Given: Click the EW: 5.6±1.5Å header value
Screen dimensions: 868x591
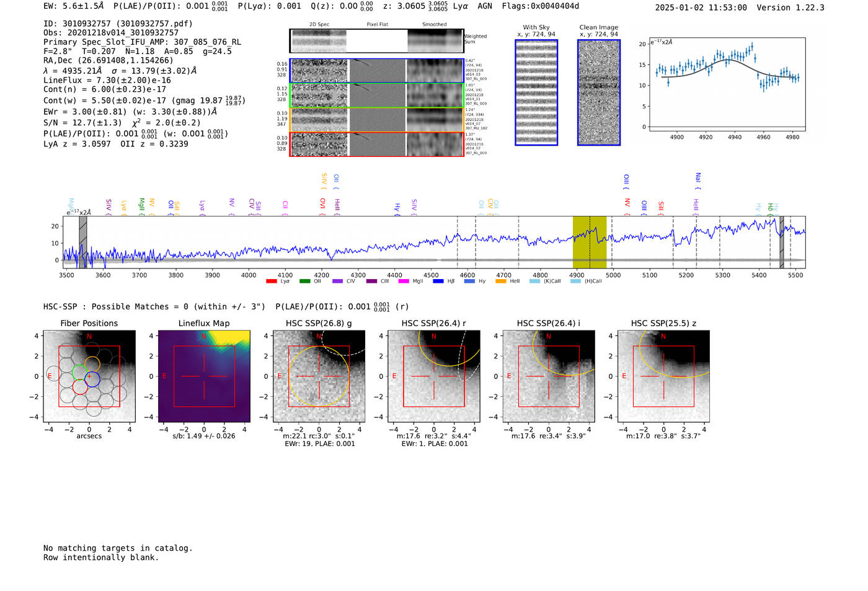Looking at the screenshot, I should click(x=74, y=6).
